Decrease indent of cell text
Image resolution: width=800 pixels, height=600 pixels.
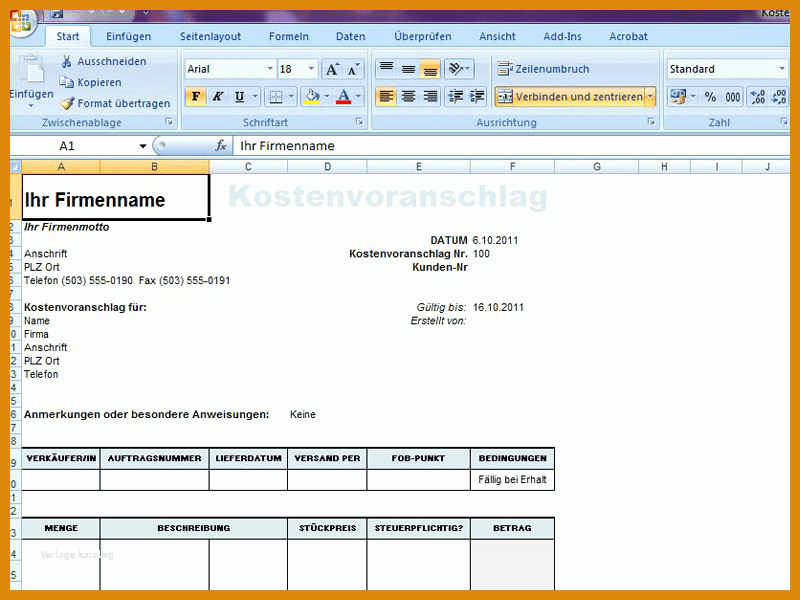click(455, 96)
